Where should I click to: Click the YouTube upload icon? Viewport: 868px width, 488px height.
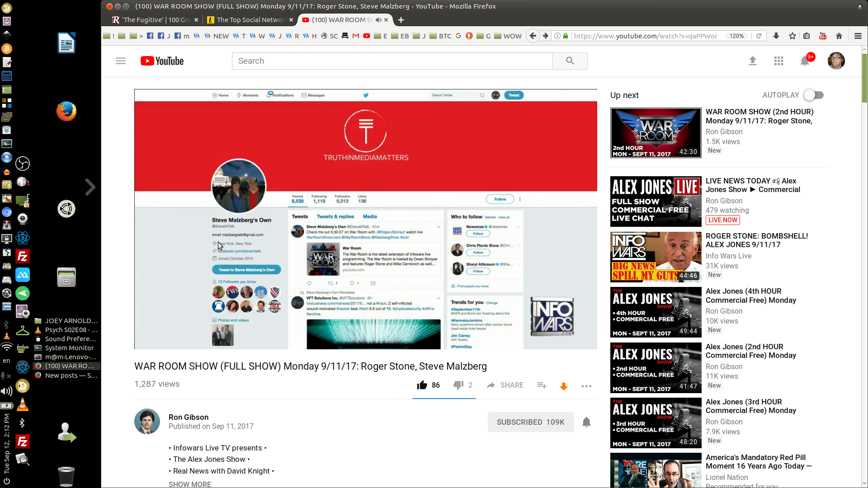(x=752, y=61)
